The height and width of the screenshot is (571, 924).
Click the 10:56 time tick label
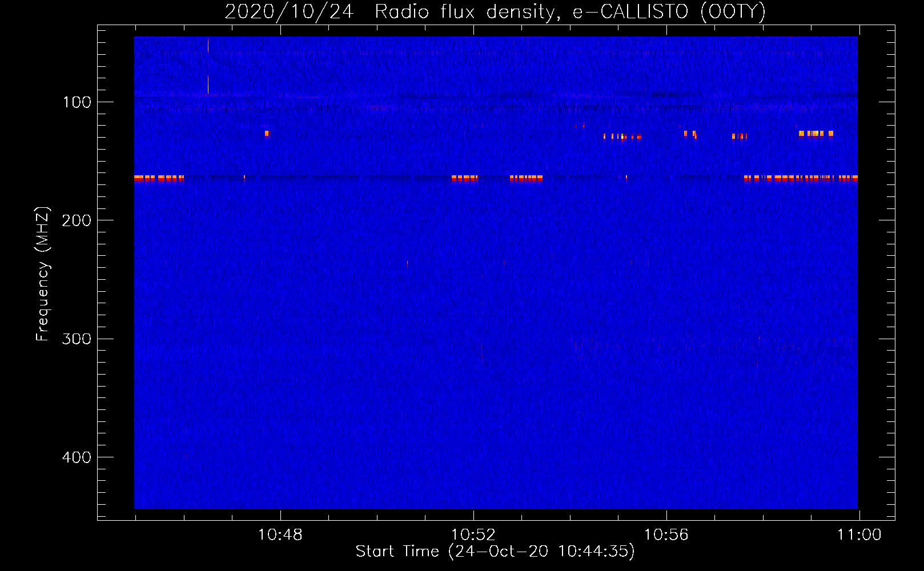click(666, 534)
